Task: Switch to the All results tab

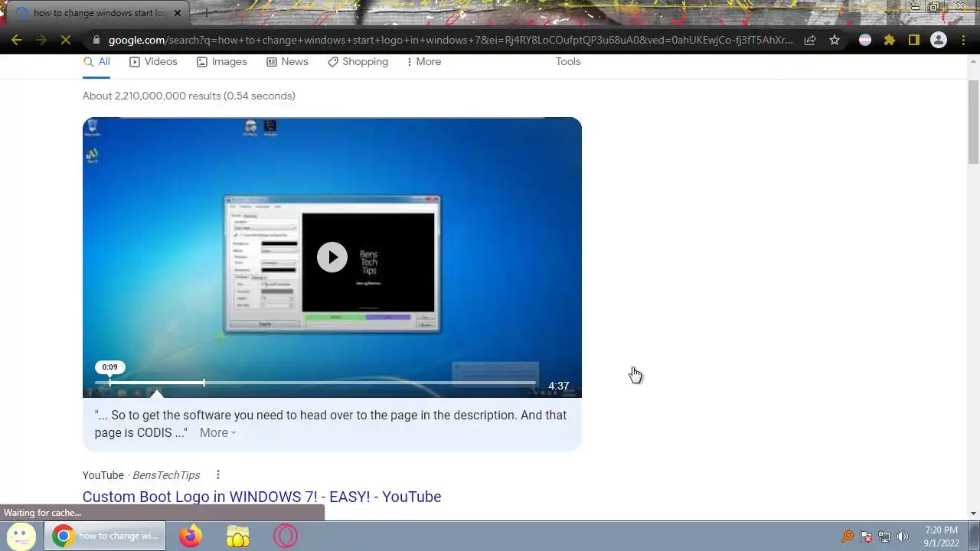Action: (x=96, y=62)
